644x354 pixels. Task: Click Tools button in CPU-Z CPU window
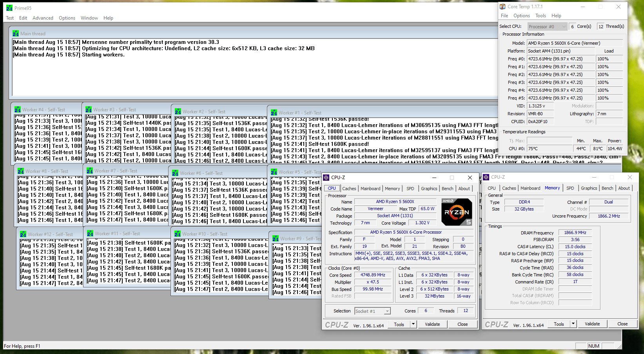pyautogui.click(x=399, y=324)
